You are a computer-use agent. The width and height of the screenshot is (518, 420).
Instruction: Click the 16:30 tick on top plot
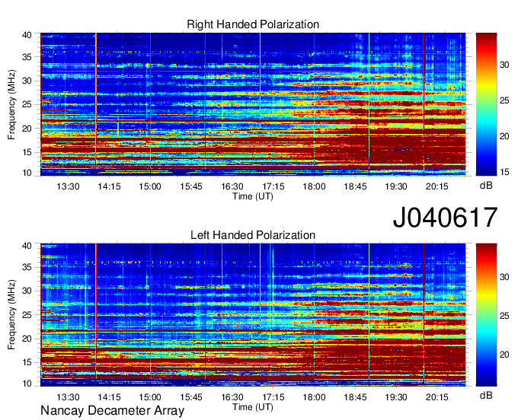click(x=232, y=186)
